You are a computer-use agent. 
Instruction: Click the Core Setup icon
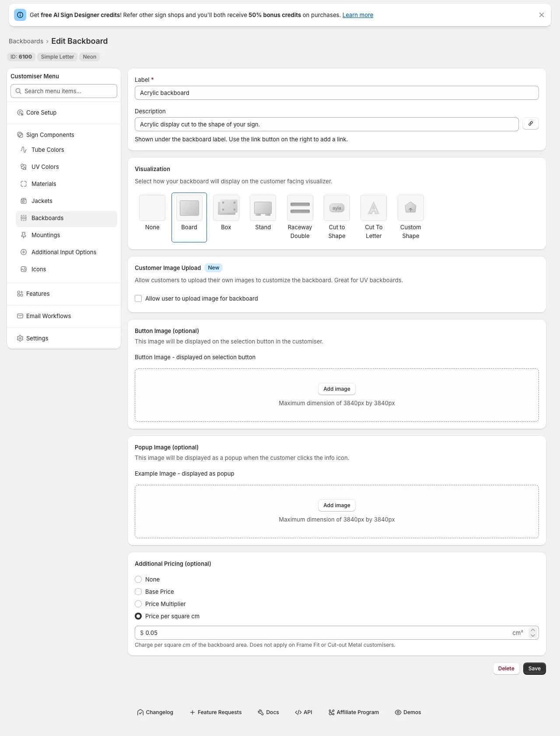(20, 112)
